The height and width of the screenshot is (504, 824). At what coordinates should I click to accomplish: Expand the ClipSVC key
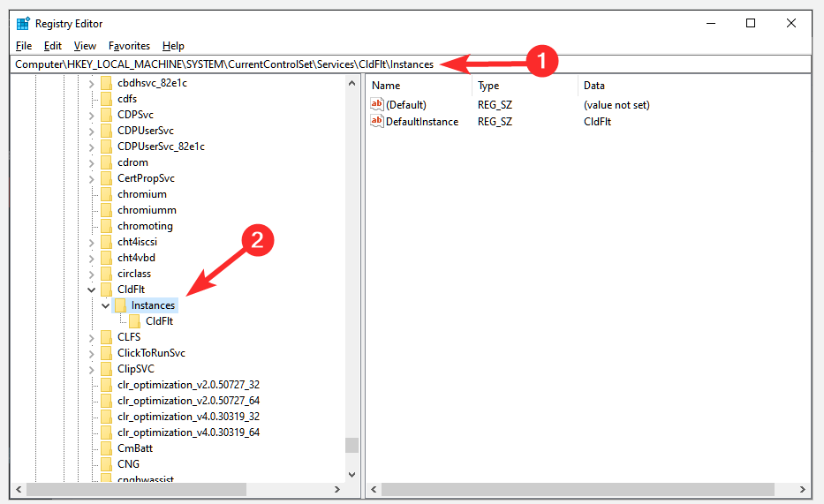(x=92, y=370)
